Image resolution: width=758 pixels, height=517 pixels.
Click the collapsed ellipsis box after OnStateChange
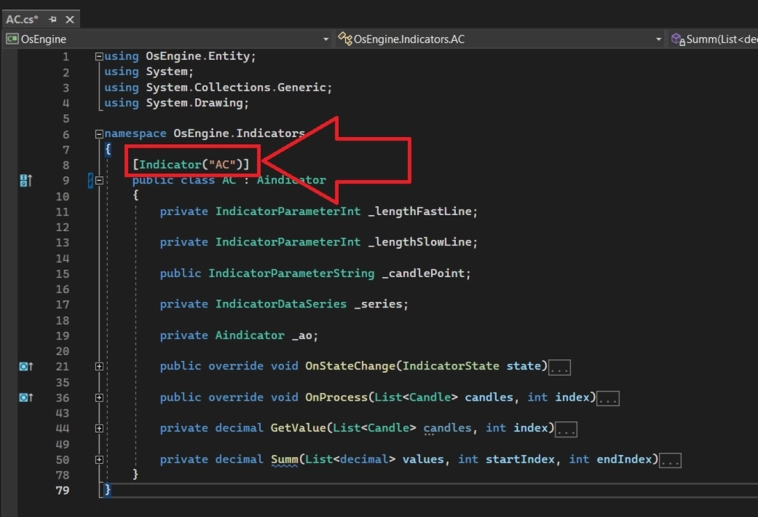[559, 368]
